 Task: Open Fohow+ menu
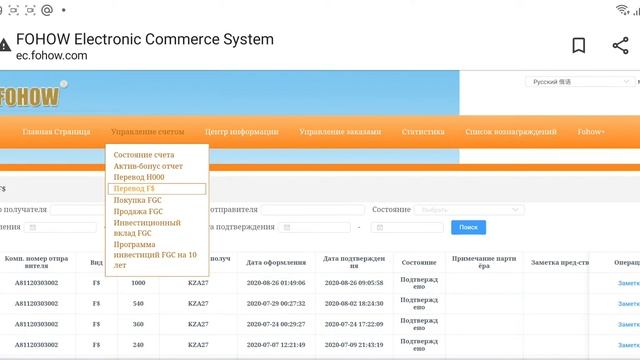[591, 132]
